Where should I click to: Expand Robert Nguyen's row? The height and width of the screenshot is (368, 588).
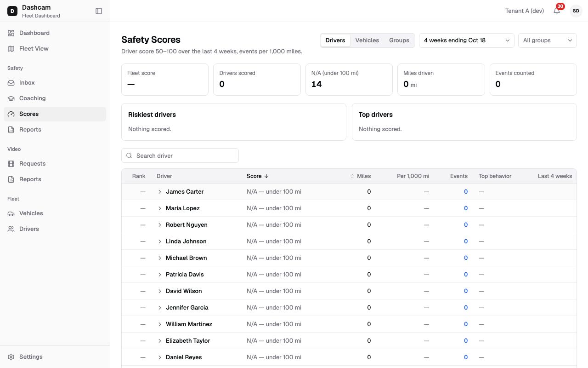click(160, 225)
